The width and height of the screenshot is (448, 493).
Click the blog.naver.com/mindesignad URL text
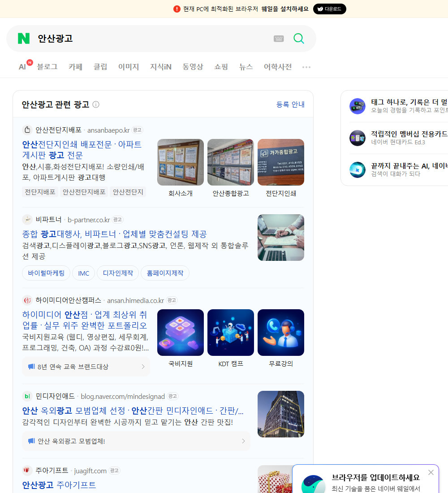(x=123, y=397)
